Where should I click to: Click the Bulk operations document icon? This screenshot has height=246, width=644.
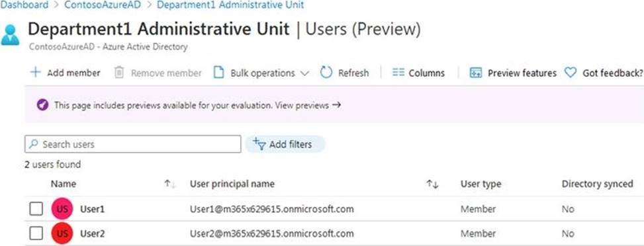pos(219,73)
